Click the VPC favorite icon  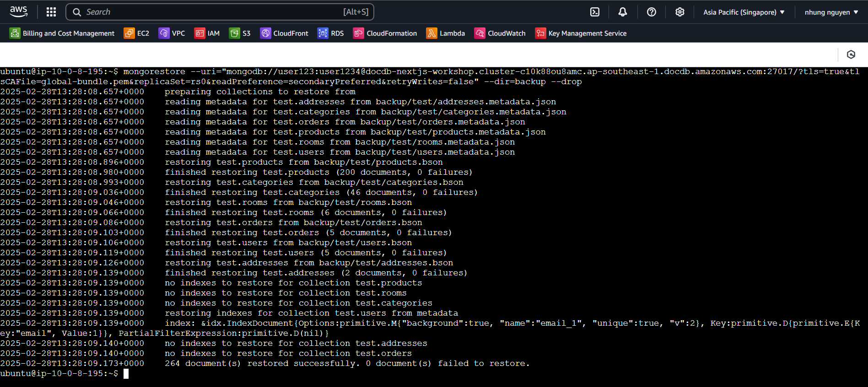164,33
